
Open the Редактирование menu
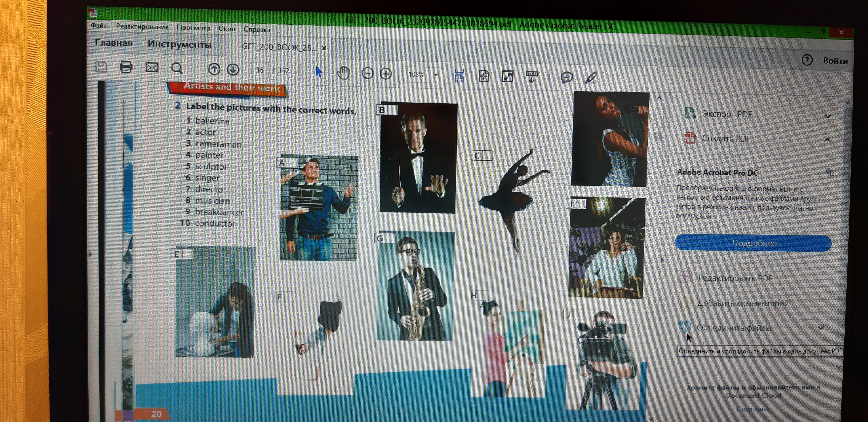142,27
